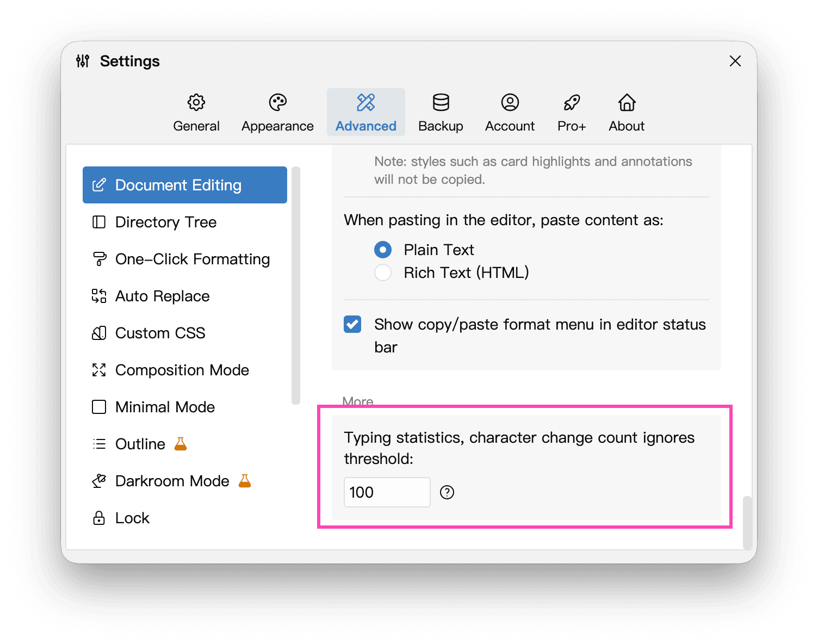Open Appearance palette icon tab
This screenshot has width=818, height=644.
[277, 102]
